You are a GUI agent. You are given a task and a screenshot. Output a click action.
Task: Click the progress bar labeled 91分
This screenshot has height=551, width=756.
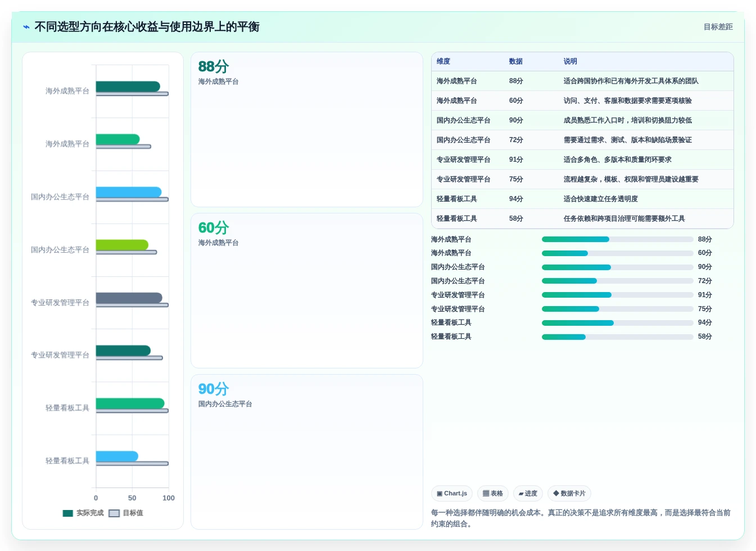click(617, 295)
